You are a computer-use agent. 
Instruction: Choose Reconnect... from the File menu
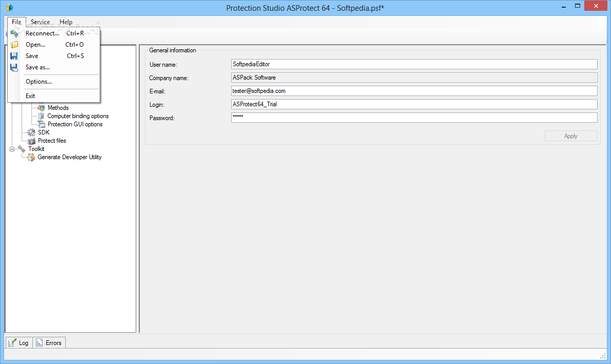(54, 33)
